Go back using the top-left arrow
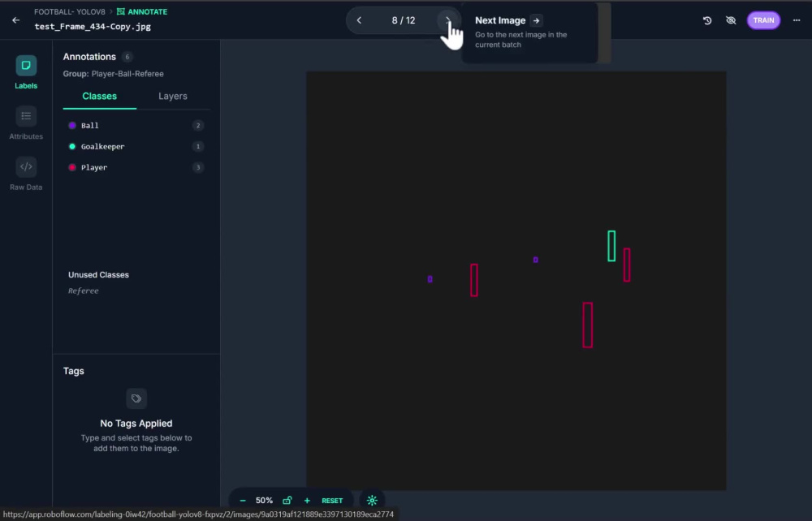Image resolution: width=812 pixels, height=521 pixels. (x=16, y=20)
